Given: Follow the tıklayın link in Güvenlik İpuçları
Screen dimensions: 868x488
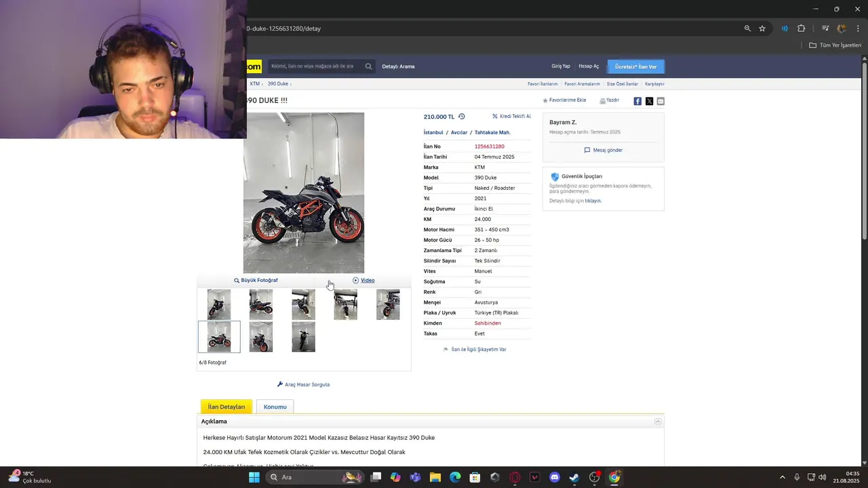Looking at the screenshot, I should point(593,201).
